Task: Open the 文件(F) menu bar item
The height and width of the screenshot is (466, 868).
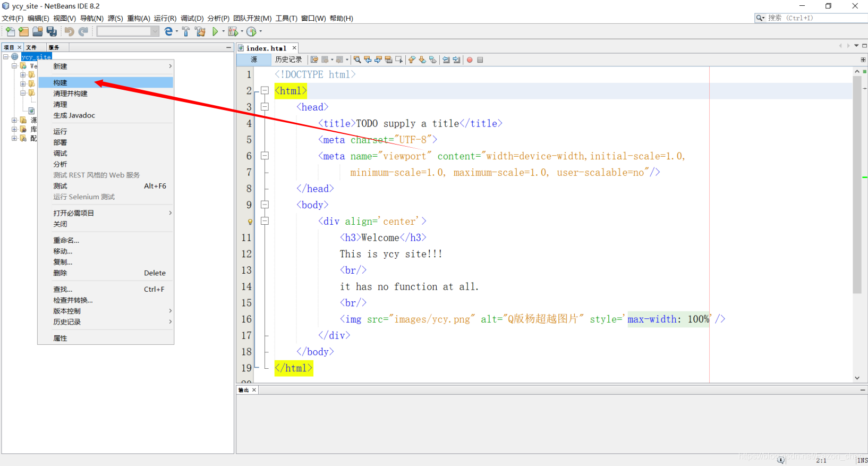Action: 13,18
